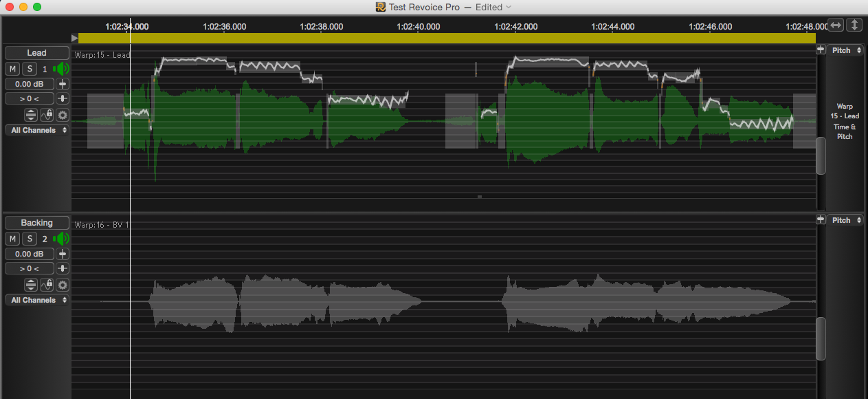Mute the Lead track with the M button
Image resolution: width=868 pixels, height=399 pixels.
[12, 68]
